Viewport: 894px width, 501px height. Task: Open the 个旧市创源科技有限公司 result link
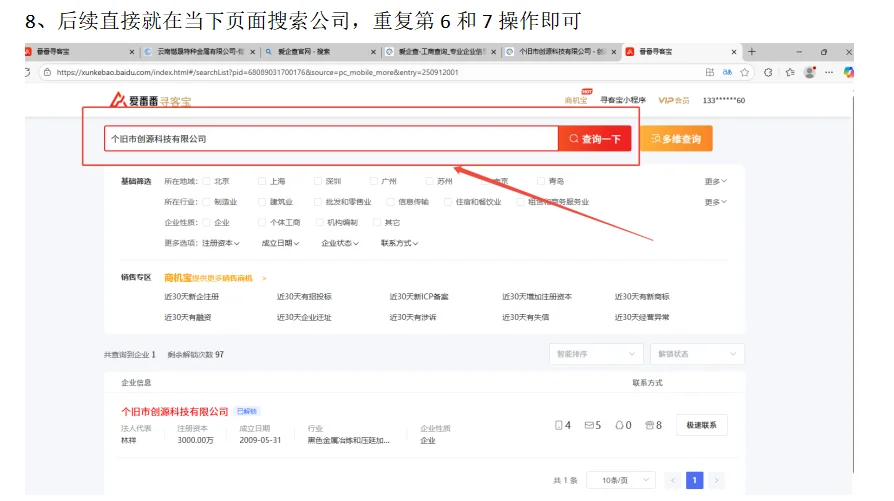tap(174, 412)
